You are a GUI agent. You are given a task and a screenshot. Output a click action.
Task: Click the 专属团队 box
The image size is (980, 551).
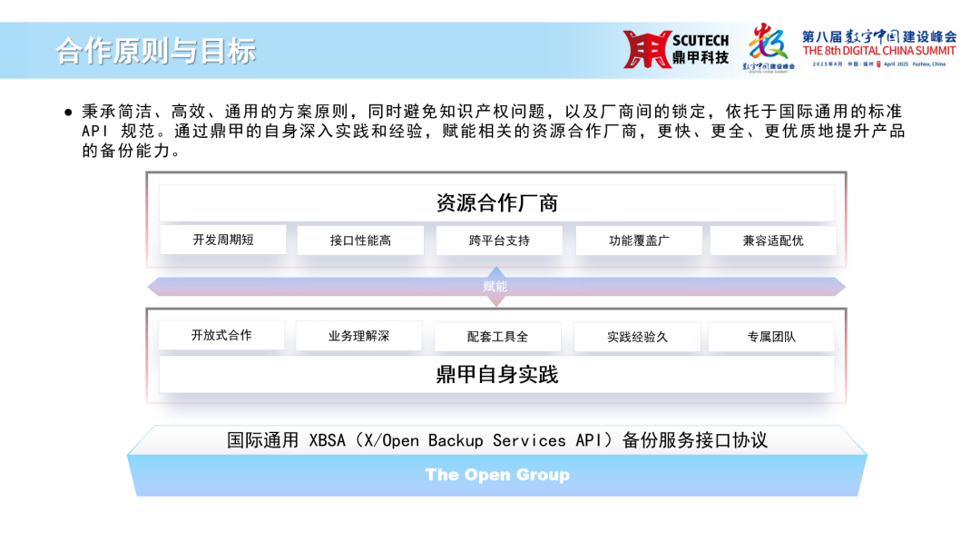[771, 336]
